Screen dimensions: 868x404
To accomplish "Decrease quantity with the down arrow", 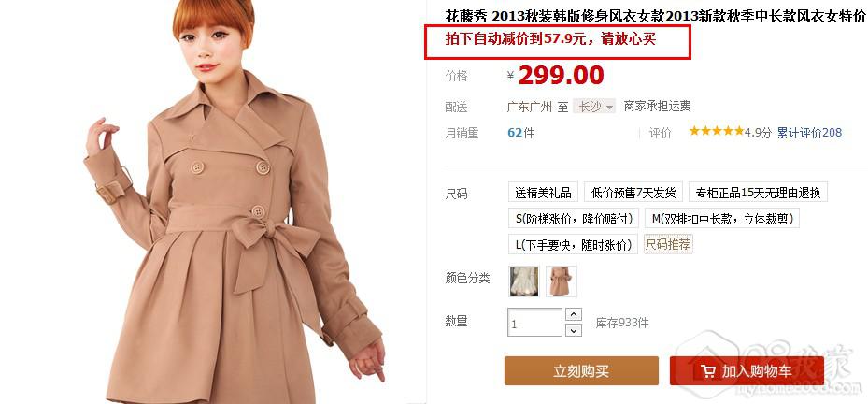I will (574, 330).
